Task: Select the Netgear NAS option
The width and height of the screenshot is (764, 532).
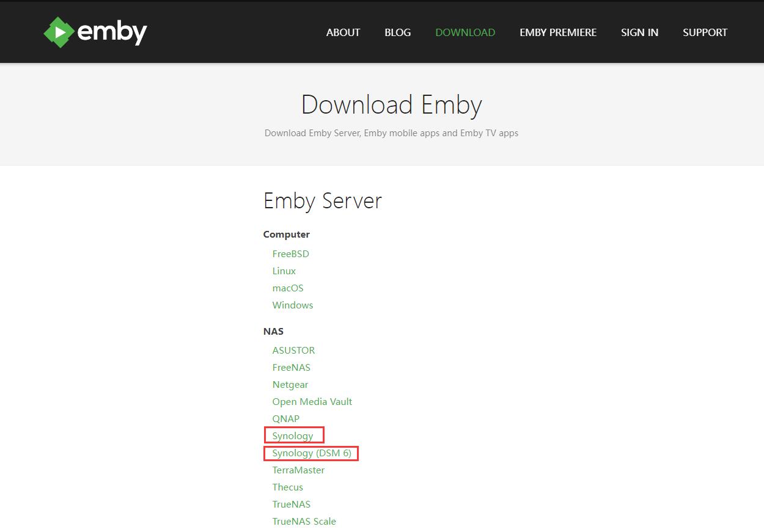Action: (x=290, y=384)
